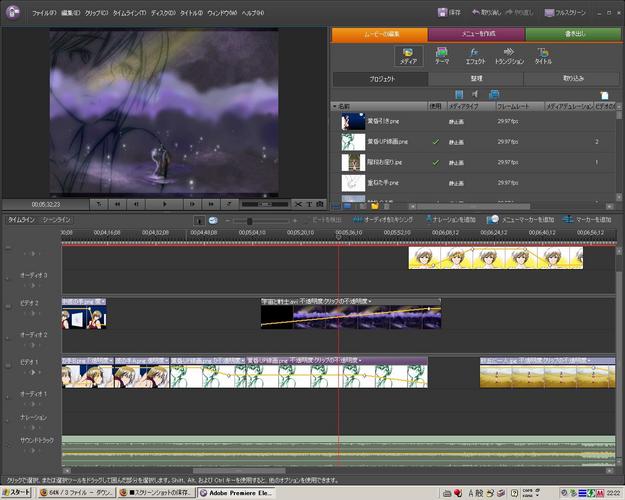Open the トランジション (Transitions) panel icon
The width and height of the screenshot is (625, 500).
pos(509,56)
